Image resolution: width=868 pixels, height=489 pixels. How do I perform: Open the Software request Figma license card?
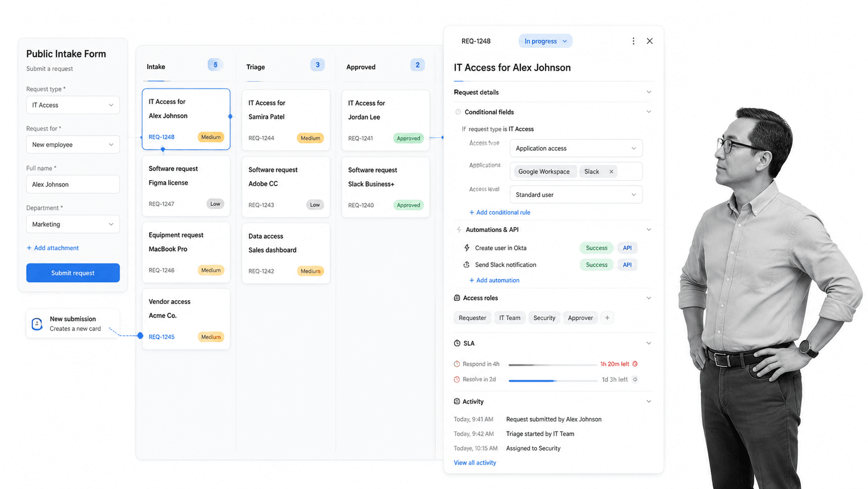pyautogui.click(x=186, y=186)
